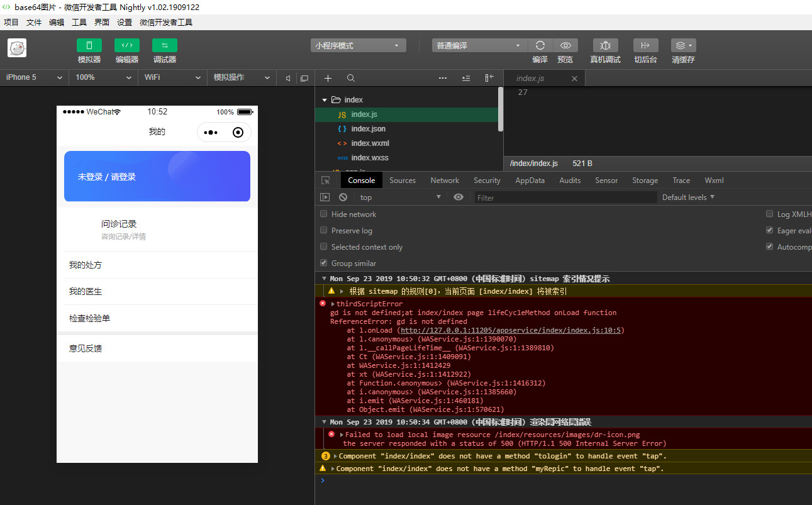Close the index.js editor tab
The image size is (812, 505).
point(574,79)
